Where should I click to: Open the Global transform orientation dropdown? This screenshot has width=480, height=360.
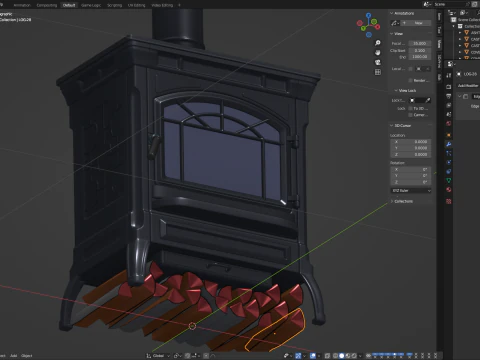158,356
